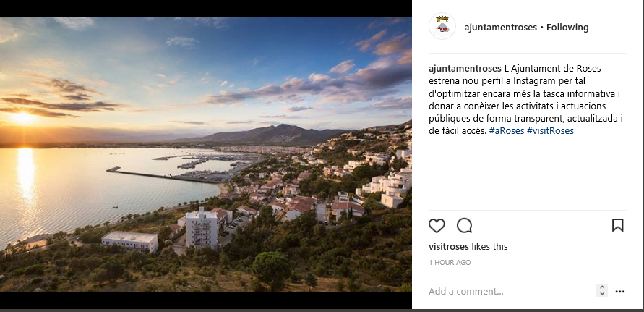Viewport: 644px width, 312px height.
Task: Click ajuntamentroses username in the caption
Action: 465,69
